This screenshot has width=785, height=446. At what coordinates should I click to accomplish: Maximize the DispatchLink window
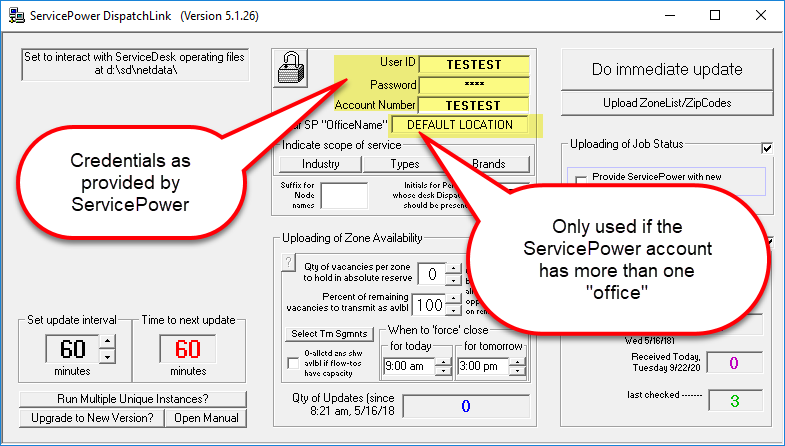coord(715,16)
